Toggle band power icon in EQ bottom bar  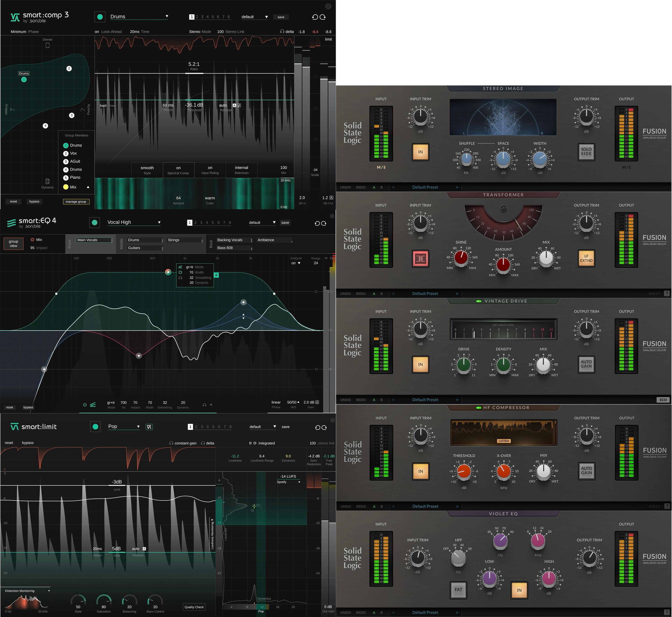click(x=85, y=405)
